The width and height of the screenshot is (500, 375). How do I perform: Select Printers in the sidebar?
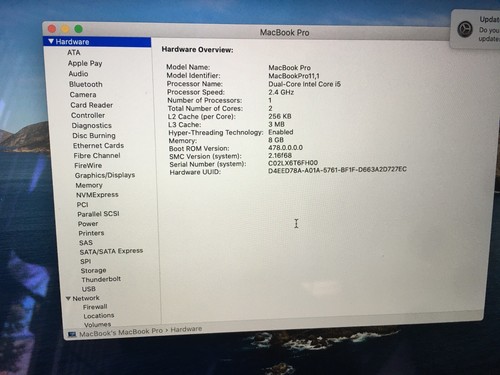[x=91, y=233]
